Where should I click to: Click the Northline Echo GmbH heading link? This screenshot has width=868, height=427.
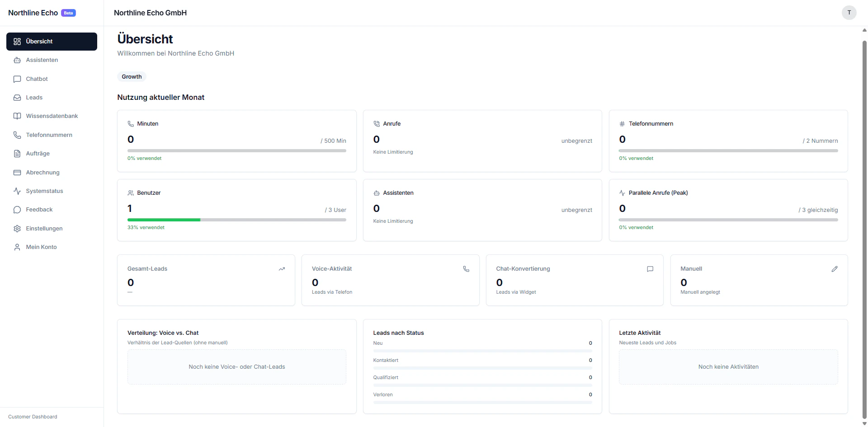(150, 13)
